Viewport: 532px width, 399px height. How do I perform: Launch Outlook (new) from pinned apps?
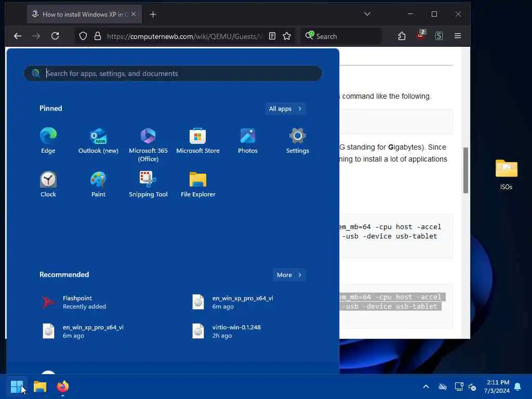point(98,141)
